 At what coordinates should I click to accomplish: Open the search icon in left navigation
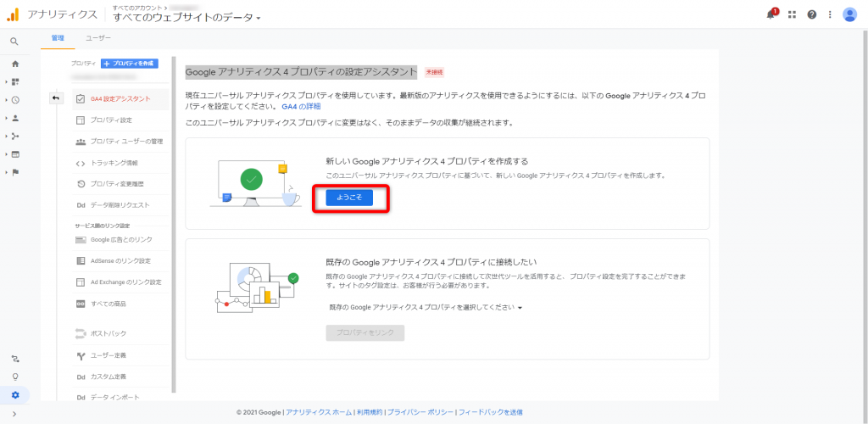click(x=14, y=41)
